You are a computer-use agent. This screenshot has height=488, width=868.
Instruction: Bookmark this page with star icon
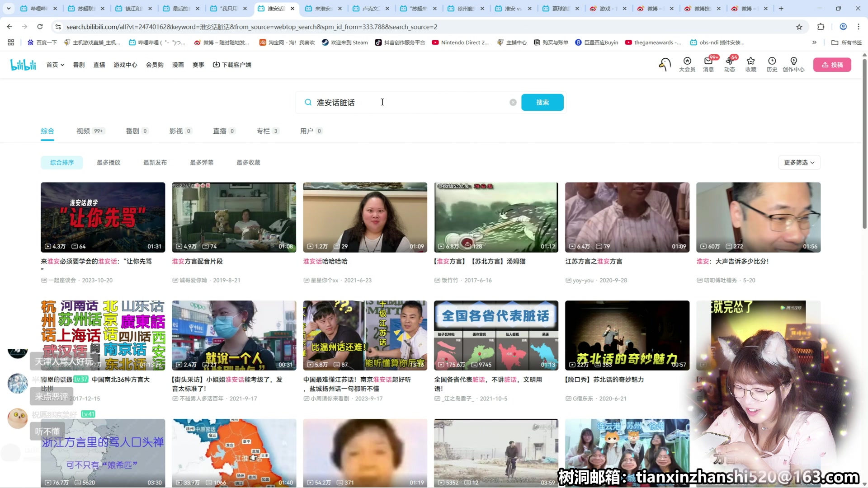point(799,27)
